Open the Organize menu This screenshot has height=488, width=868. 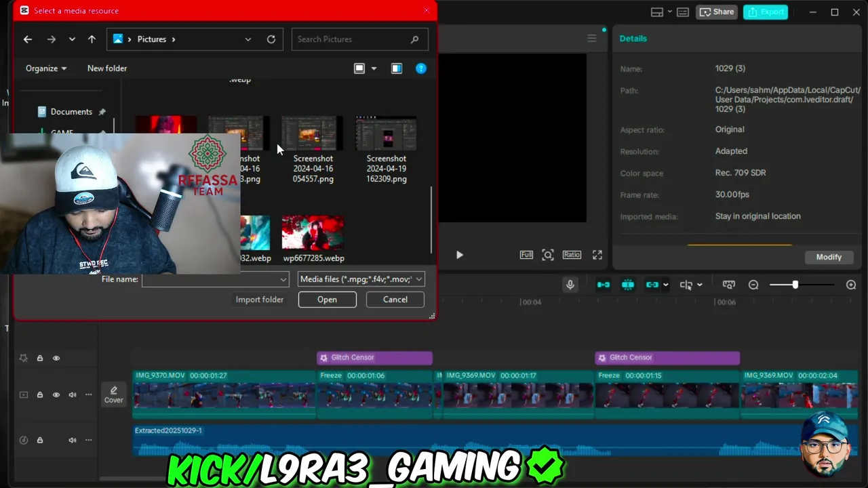click(46, 68)
